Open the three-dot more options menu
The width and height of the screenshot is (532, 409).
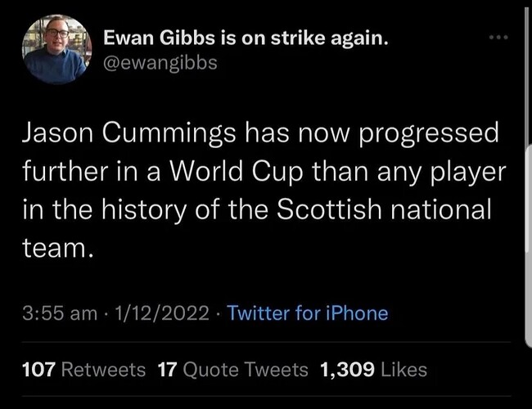click(498, 38)
